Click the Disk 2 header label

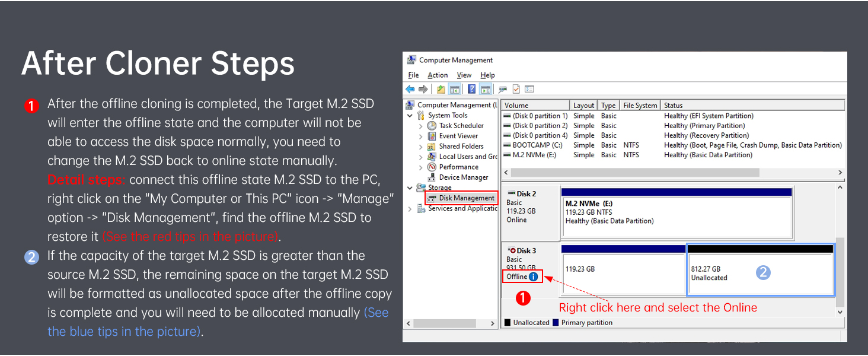pos(526,193)
